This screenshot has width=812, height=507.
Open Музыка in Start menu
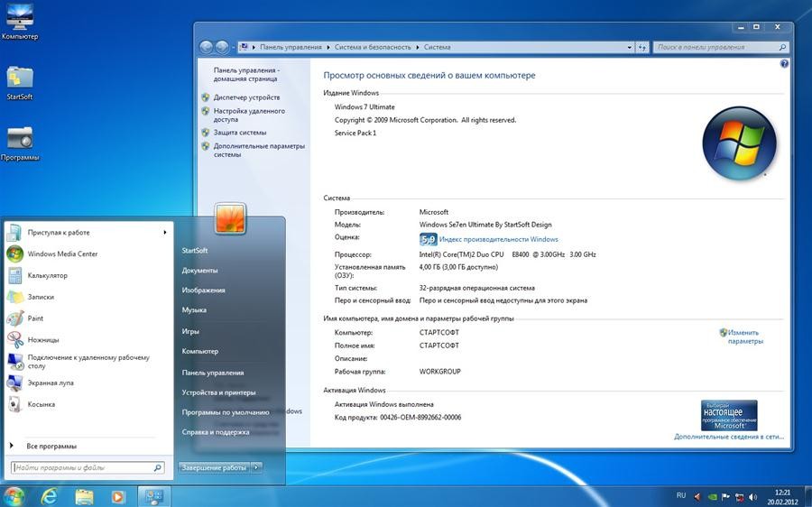(194, 309)
